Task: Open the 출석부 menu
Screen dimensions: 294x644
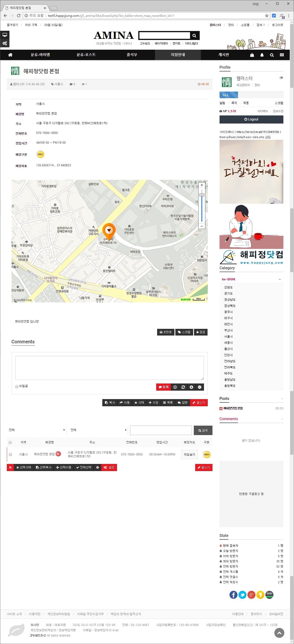Action: pyautogui.click(x=132, y=55)
